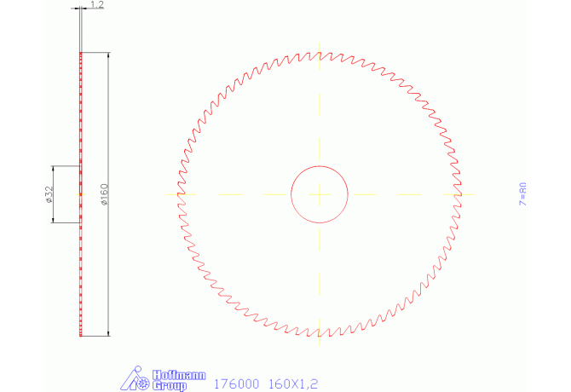Select the yellow horizontal centerline right of bore
Image resolution: width=571 pixels, height=392 pixels.
[x=401, y=194]
